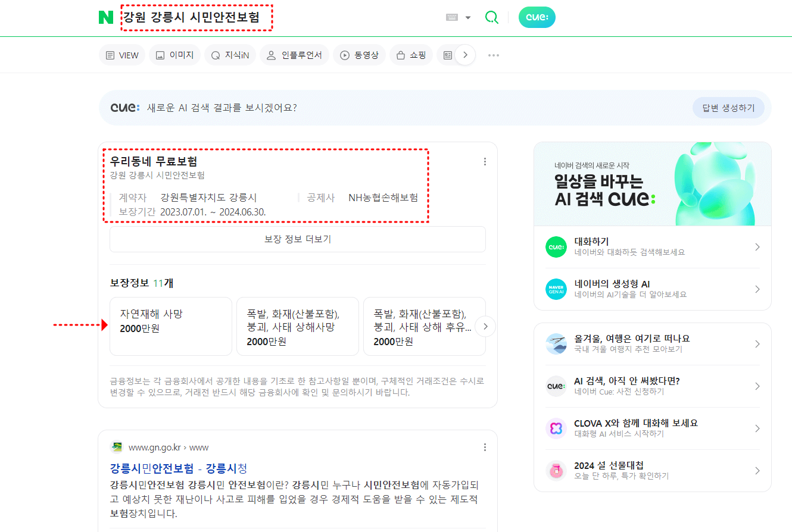This screenshot has height=532, width=792.
Task: Open the on-screen keyboard icon
Action: (x=453, y=18)
